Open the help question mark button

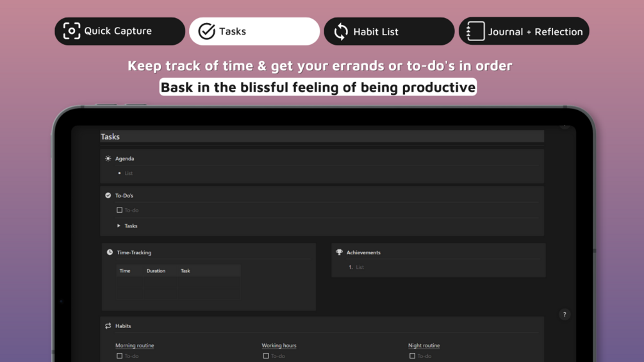565,315
